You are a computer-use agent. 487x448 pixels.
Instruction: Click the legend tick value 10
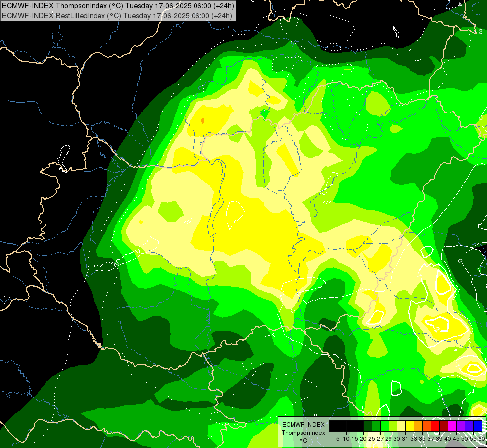coord(346,439)
